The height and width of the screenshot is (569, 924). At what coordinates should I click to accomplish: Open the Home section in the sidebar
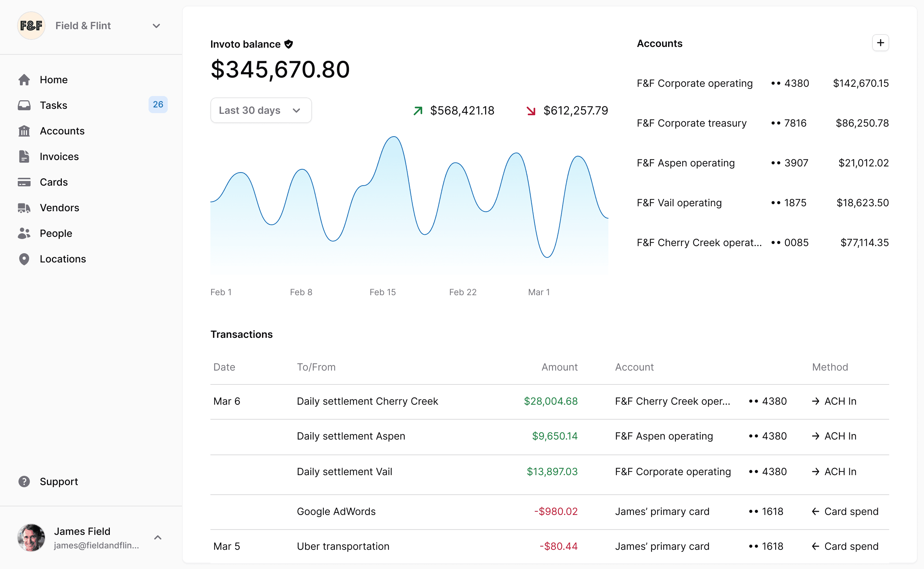point(25,79)
